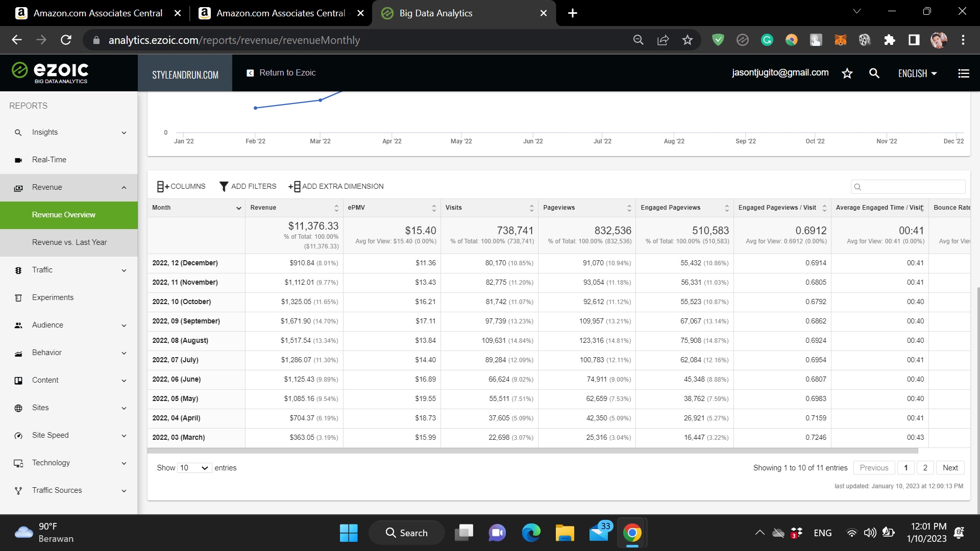The width and height of the screenshot is (980, 551).
Task: Open the Ezoic header search icon
Action: pos(874,73)
